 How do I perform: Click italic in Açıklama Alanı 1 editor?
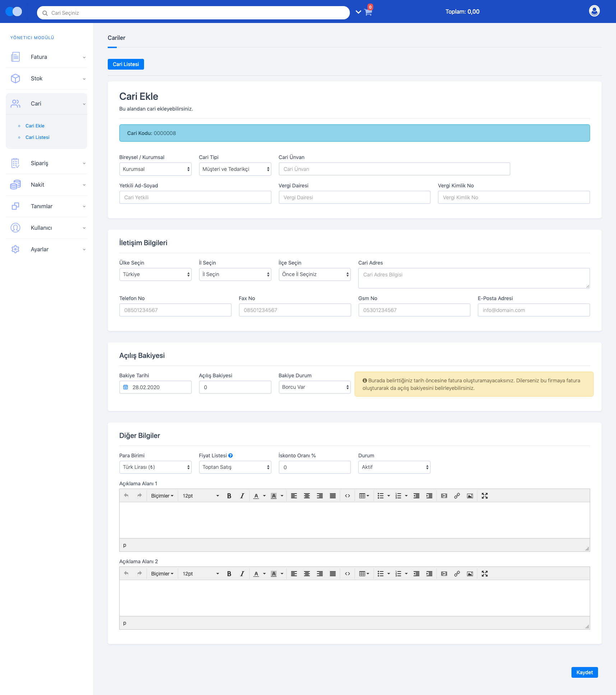click(242, 496)
